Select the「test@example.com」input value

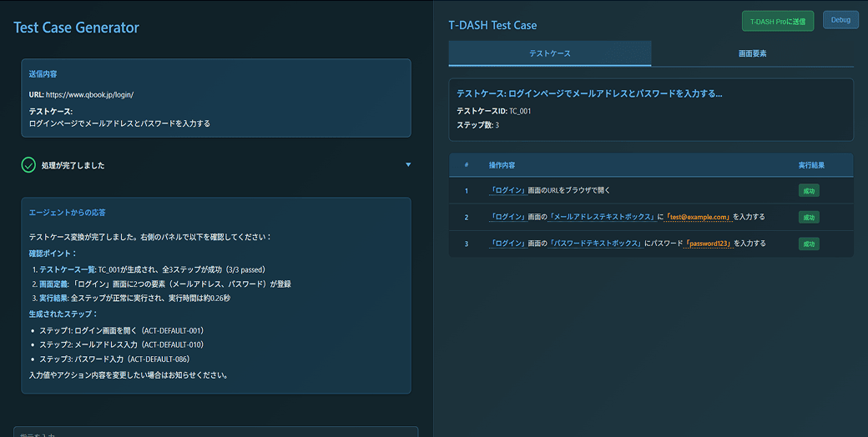tap(699, 217)
